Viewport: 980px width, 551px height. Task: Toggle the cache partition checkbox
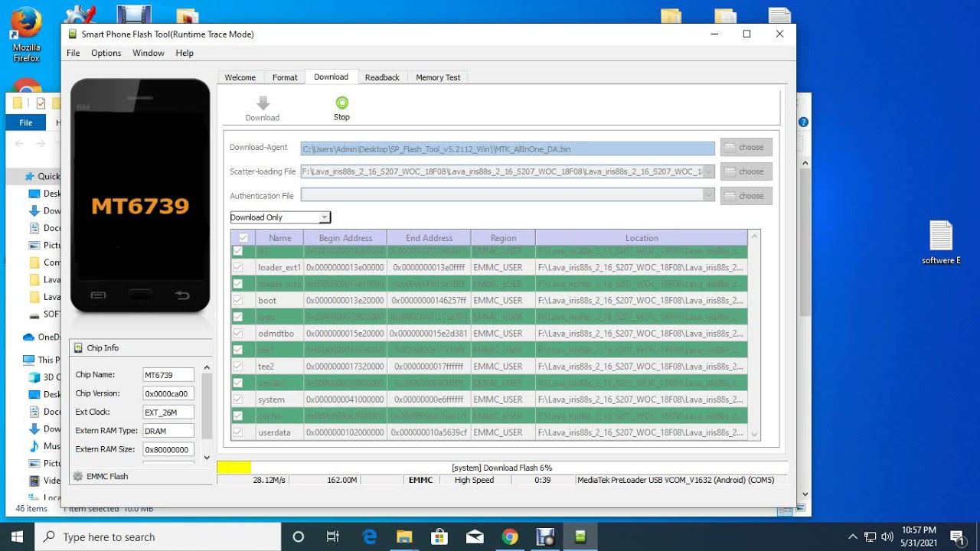pyautogui.click(x=238, y=416)
